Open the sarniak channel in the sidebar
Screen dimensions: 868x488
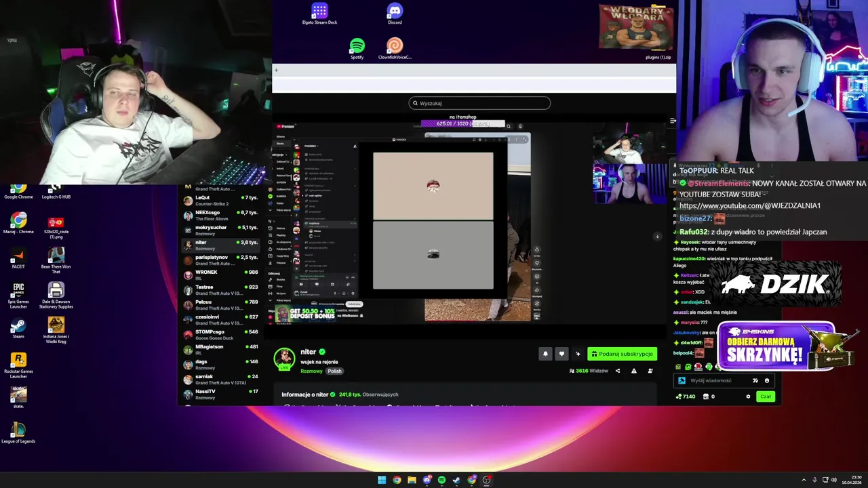pyautogui.click(x=221, y=379)
